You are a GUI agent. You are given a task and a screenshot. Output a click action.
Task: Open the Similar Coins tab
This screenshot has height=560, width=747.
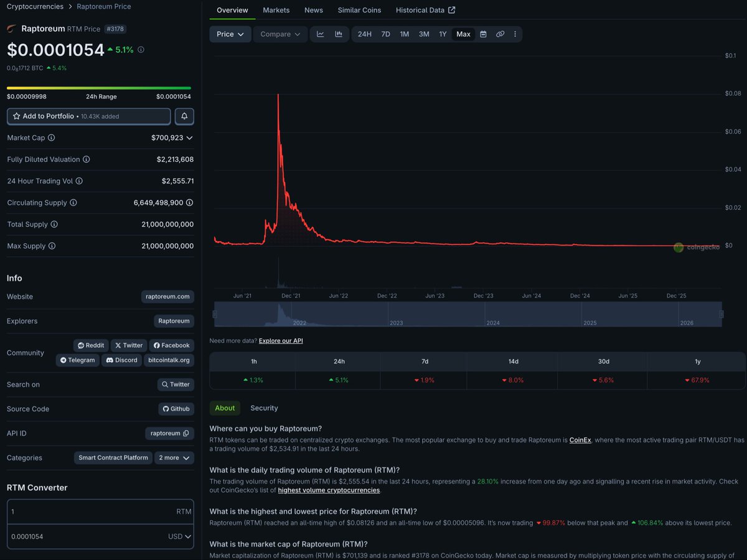pos(359,10)
